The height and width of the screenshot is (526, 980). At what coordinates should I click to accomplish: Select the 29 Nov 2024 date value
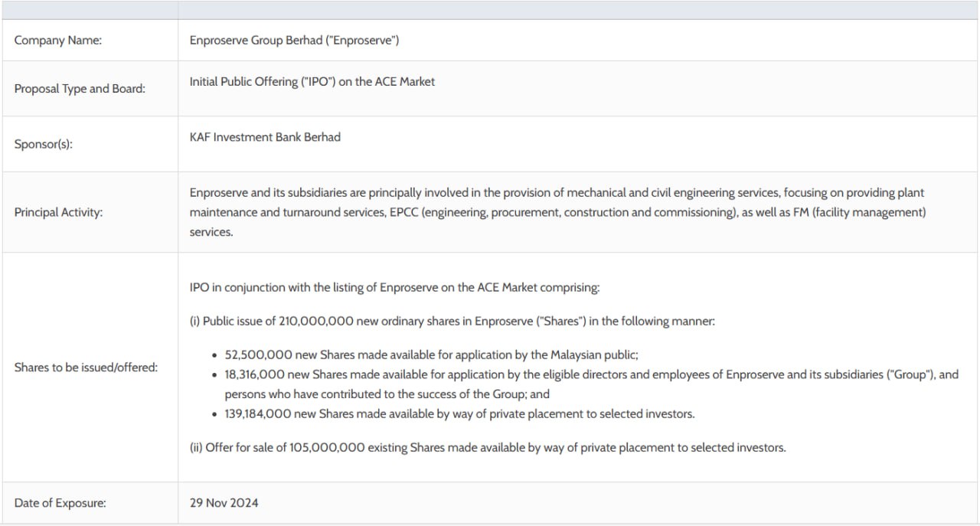click(224, 503)
